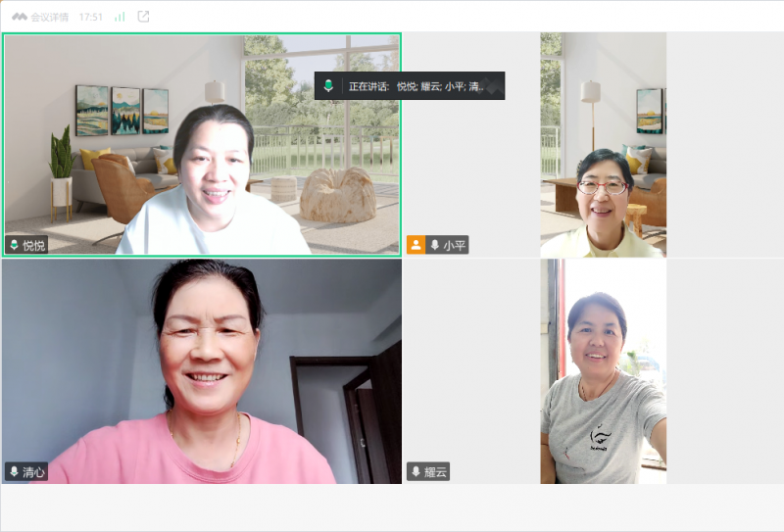Open 会议详情 meeting details
784x532 pixels.
pyautogui.click(x=50, y=17)
